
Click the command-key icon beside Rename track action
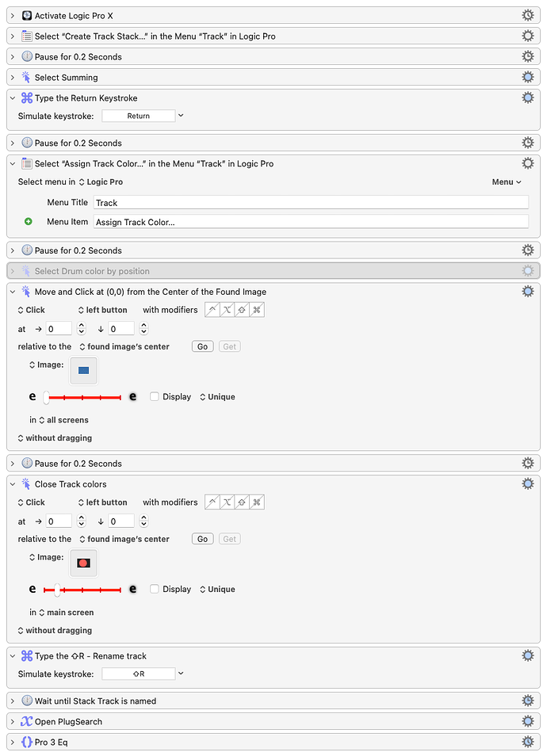point(27,655)
